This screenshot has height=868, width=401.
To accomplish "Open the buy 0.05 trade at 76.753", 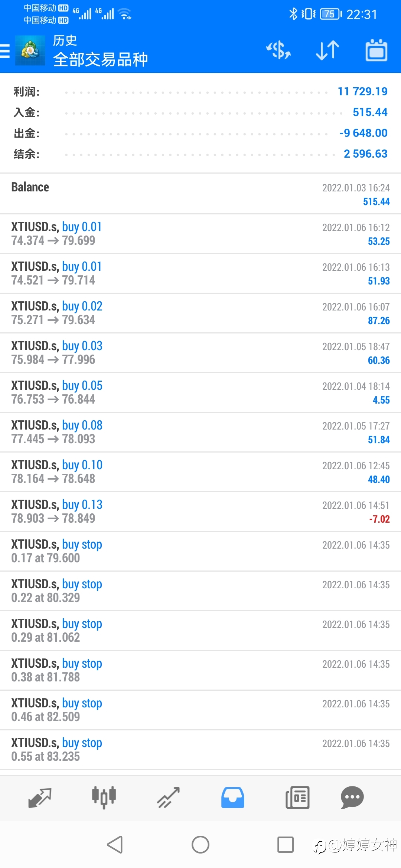I will 200,392.
